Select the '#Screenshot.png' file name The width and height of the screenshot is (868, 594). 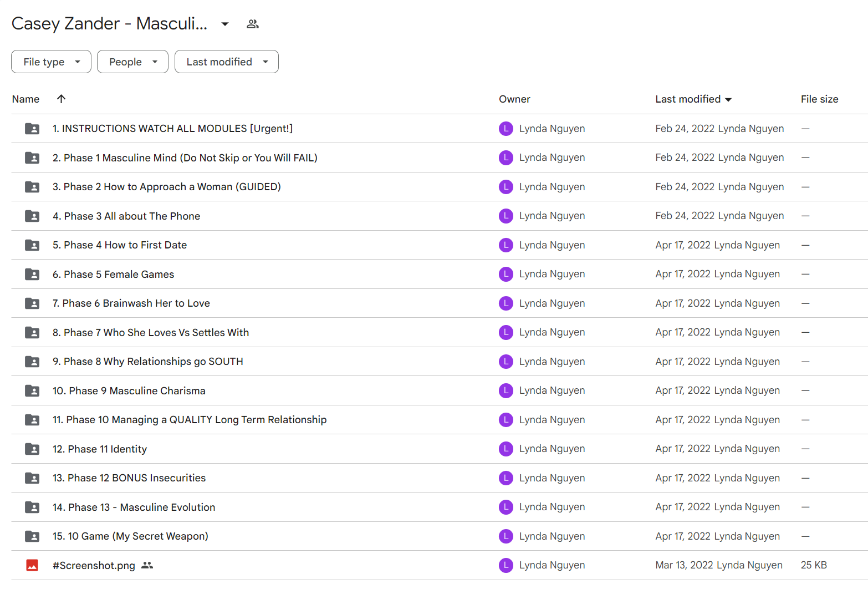coord(94,565)
